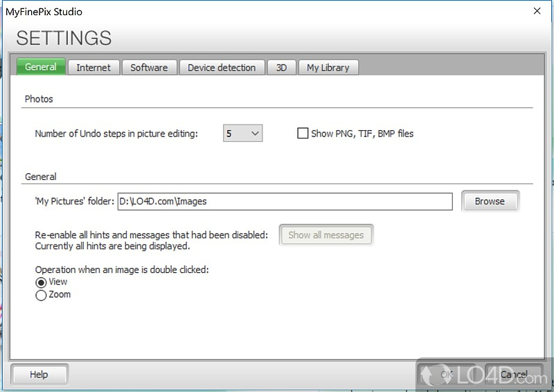554x392 pixels.
Task: Click the 'My Pictures' folder path field
Action: coord(285,202)
